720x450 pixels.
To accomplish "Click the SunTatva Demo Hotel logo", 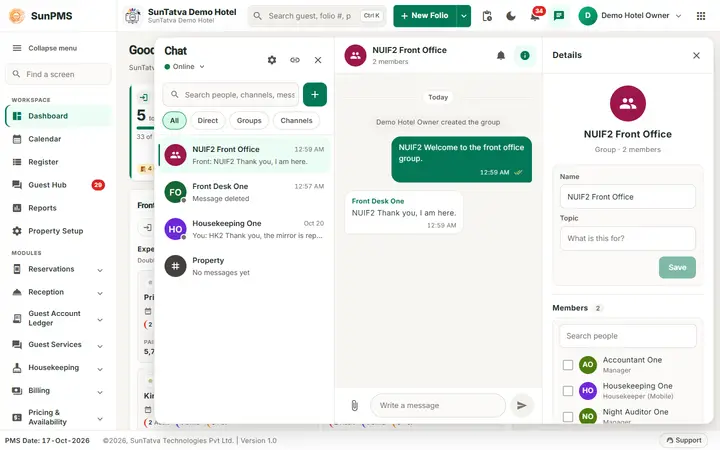I will pos(133,16).
